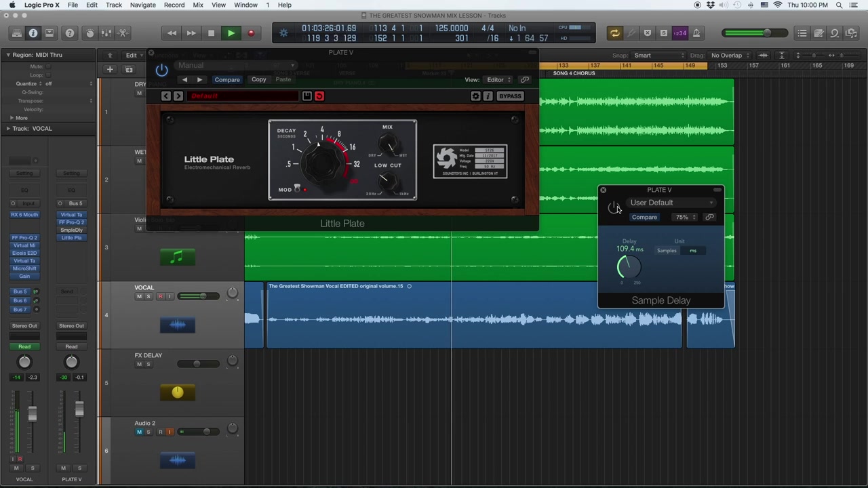868x488 pixels.
Task: Fast-forward the transport
Action: point(191,33)
